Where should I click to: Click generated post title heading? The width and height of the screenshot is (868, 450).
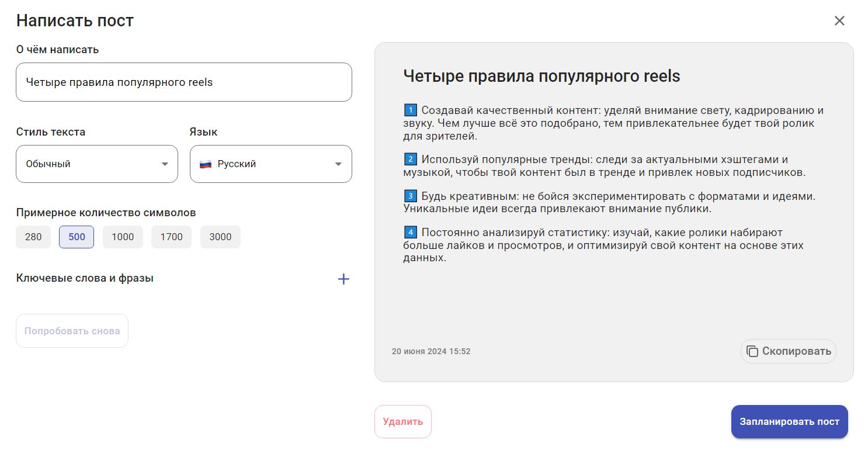(x=541, y=76)
